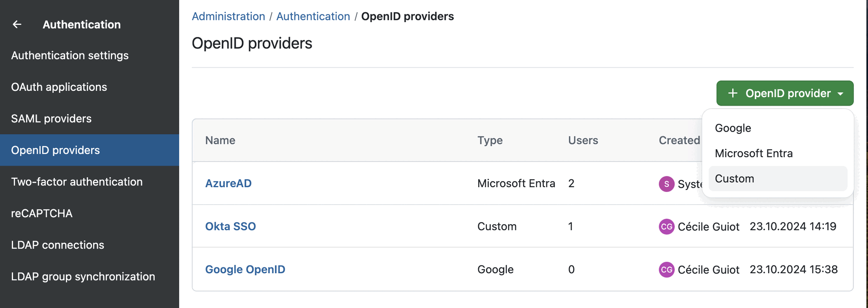Click the back arrow beside Authentication
868x308 pixels.
17,25
